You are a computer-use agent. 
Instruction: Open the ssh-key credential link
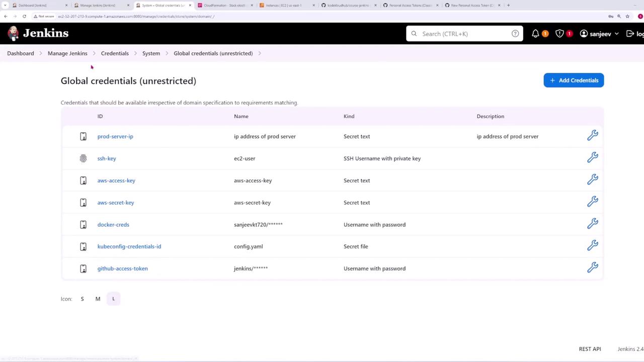[107, 158]
